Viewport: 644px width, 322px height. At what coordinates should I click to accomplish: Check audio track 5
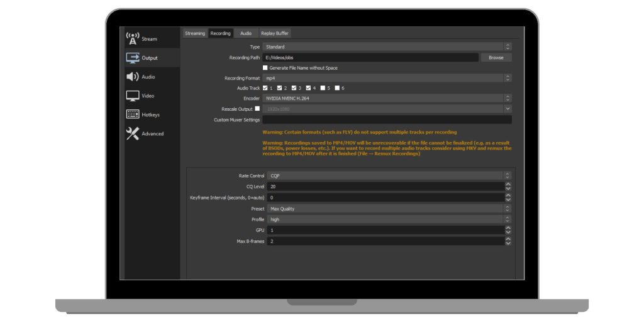[x=323, y=88]
